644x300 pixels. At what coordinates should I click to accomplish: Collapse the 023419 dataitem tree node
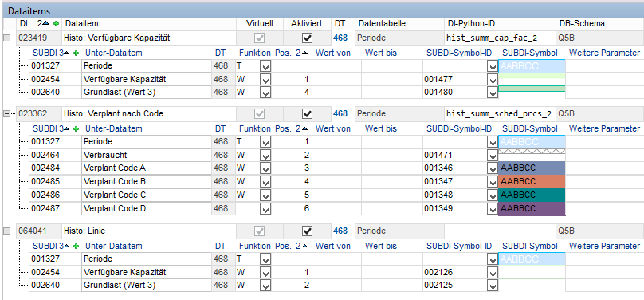click(6, 38)
